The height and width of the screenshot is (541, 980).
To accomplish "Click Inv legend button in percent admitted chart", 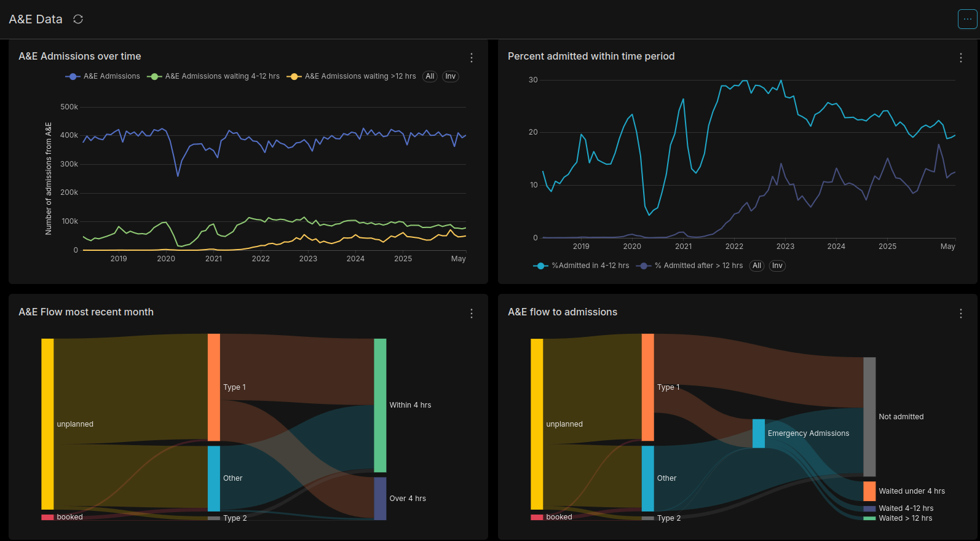I will point(777,266).
